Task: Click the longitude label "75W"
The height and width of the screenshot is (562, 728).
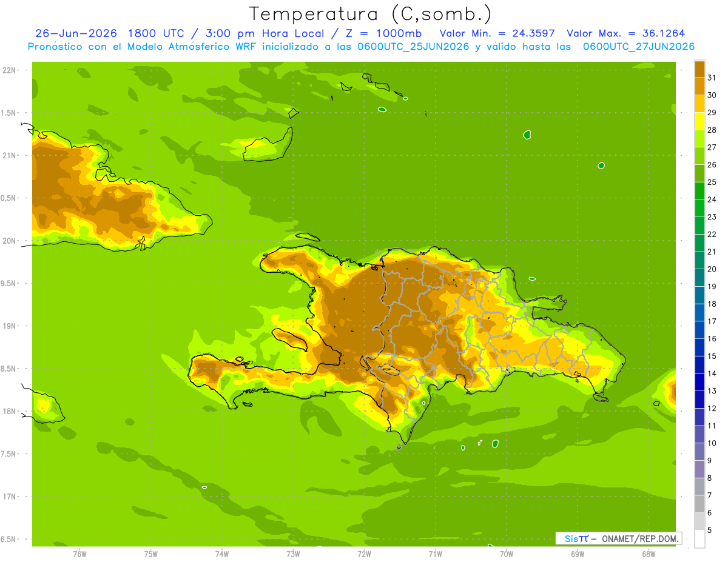Action: (151, 554)
